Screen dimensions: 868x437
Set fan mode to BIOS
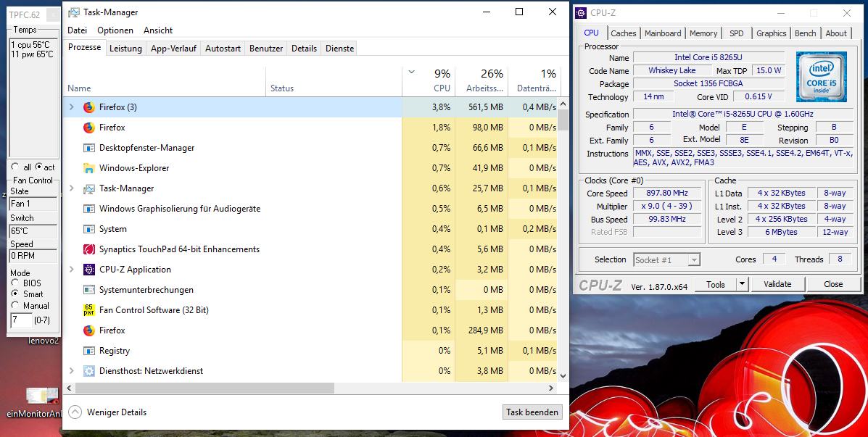point(15,283)
